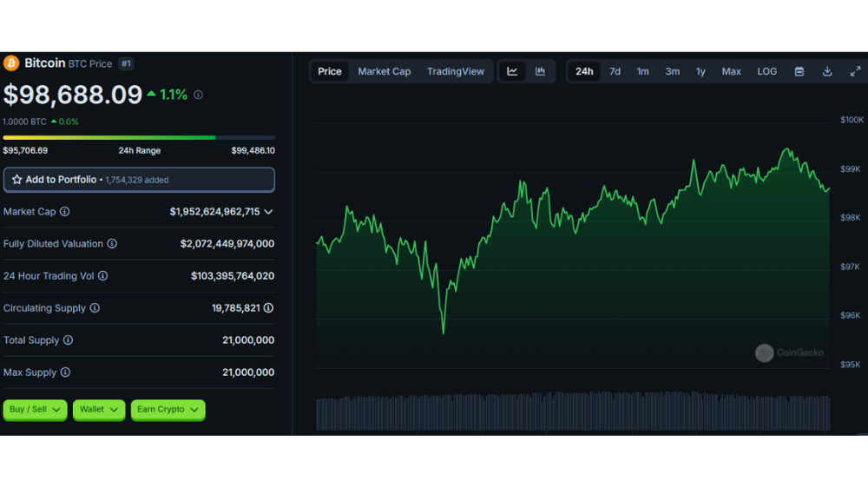Click the Bitcoin logo icon

pyautogui.click(x=11, y=63)
